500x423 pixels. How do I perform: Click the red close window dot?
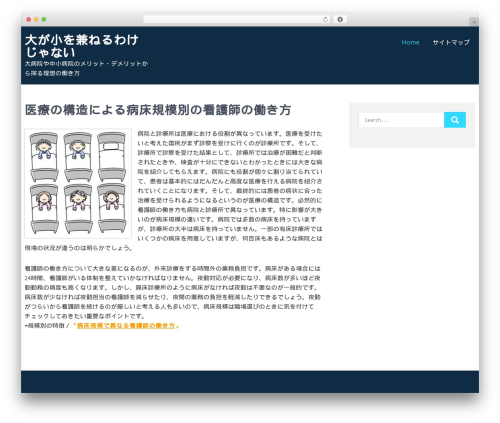click(x=29, y=19)
